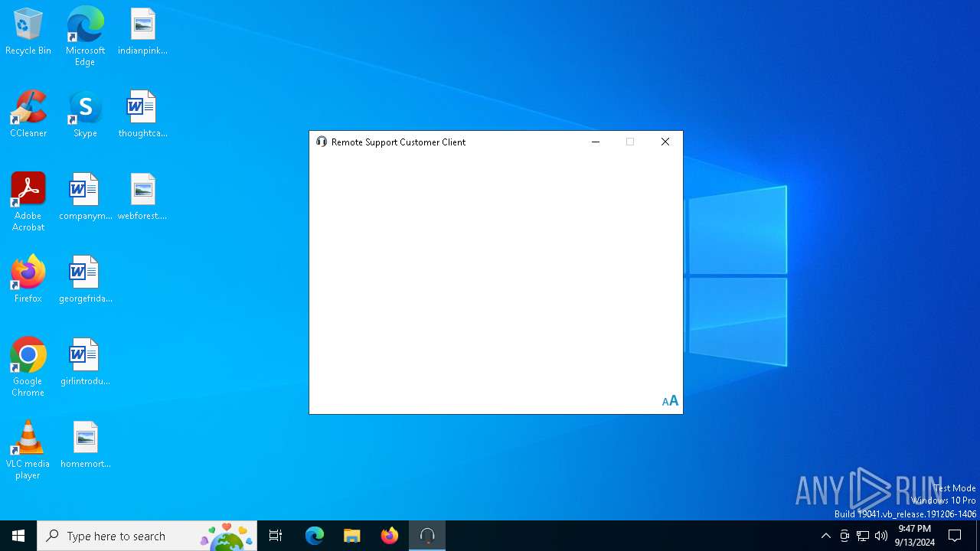Screen dimensions: 980x551
Task: Select the webforest image file icon
Action: coord(142,197)
